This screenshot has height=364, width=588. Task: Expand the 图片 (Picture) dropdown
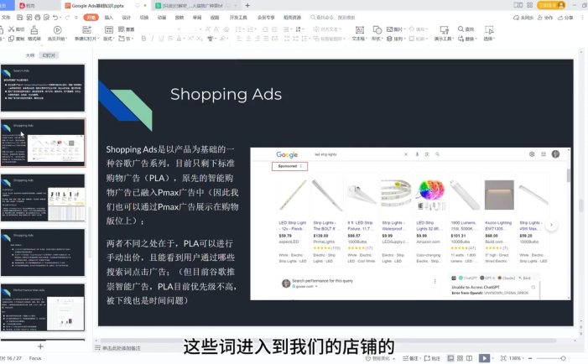pos(396,29)
